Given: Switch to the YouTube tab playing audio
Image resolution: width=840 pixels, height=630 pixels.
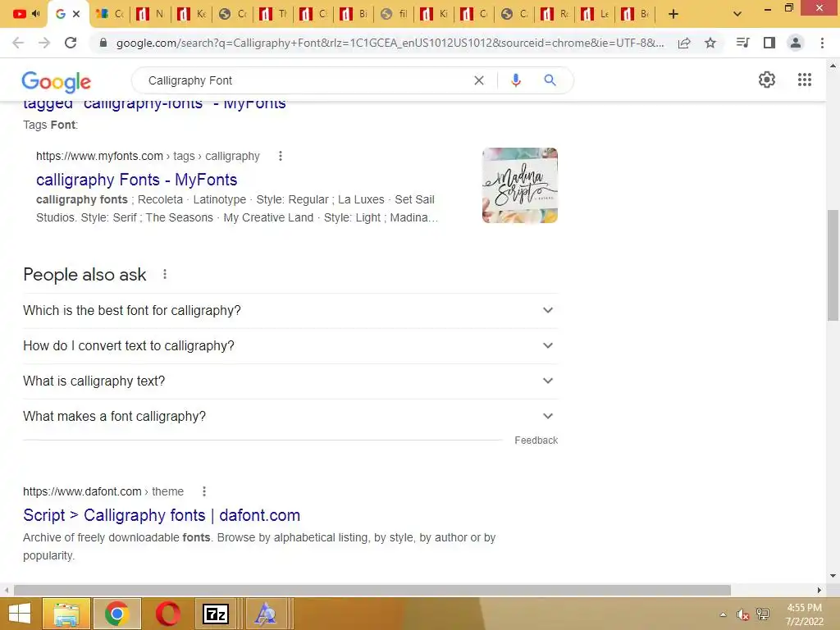Looking at the screenshot, I should point(25,14).
